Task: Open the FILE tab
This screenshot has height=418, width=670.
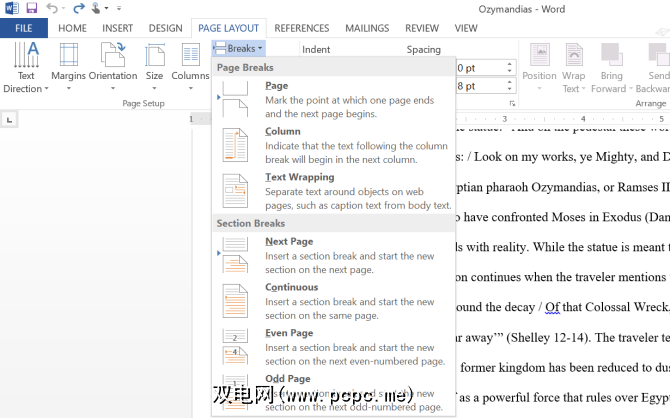Action: coord(23,28)
